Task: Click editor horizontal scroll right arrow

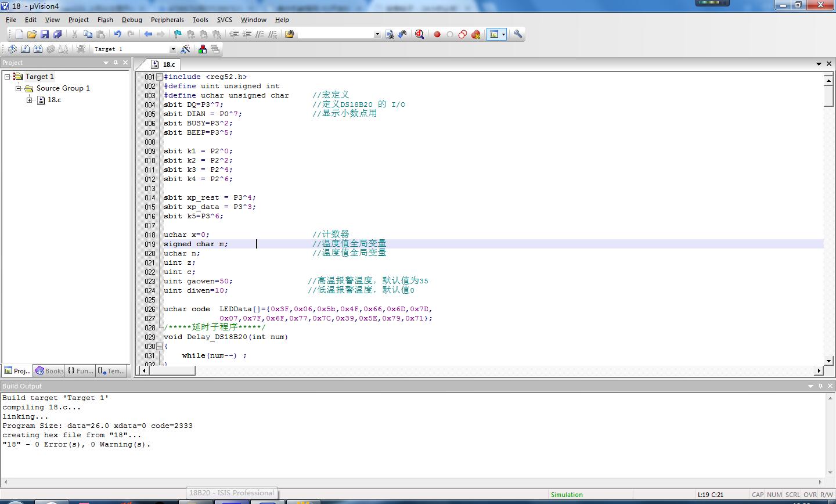Action: click(x=819, y=370)
